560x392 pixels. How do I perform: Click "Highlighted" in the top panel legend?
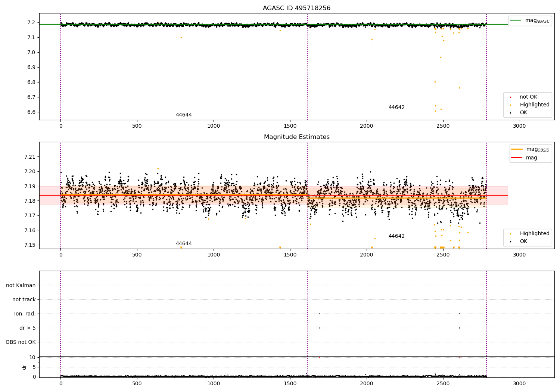(x=535, y=105)
